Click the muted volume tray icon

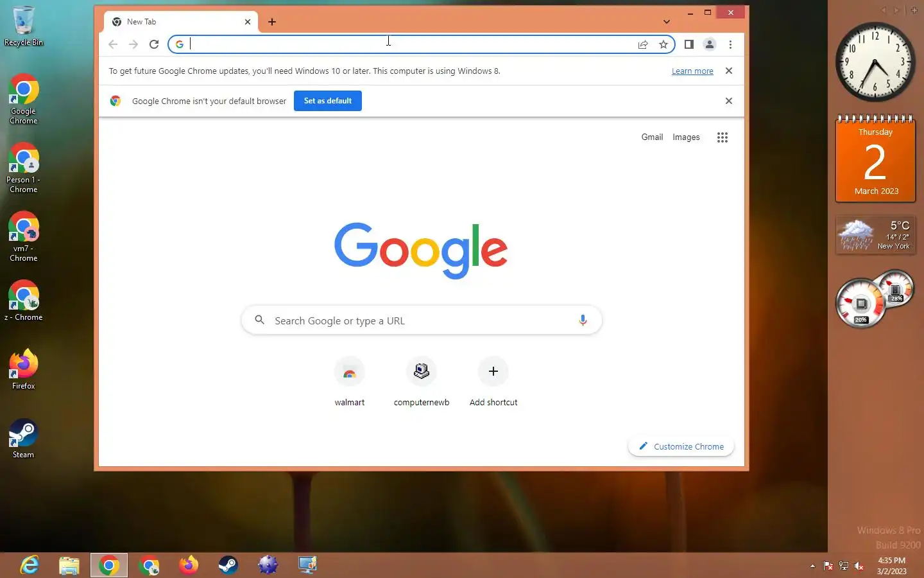(859, 566)
